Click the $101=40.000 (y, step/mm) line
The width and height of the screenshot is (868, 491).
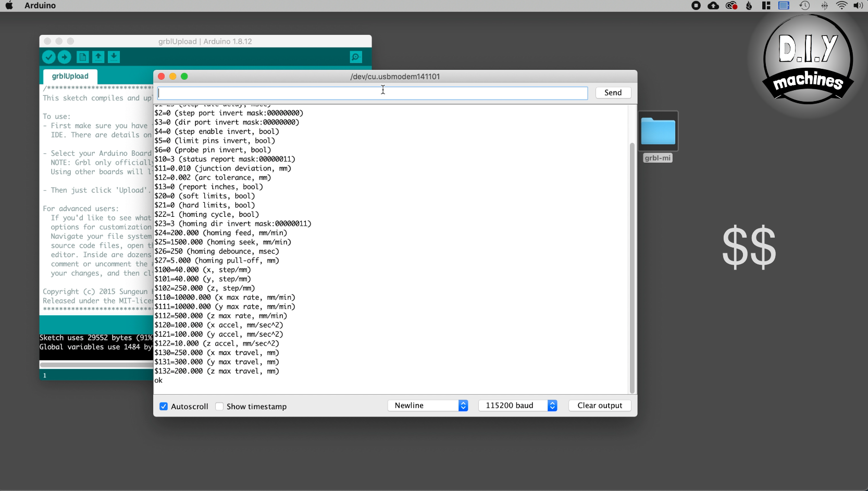pyautogui.click(x=203, y=279)
